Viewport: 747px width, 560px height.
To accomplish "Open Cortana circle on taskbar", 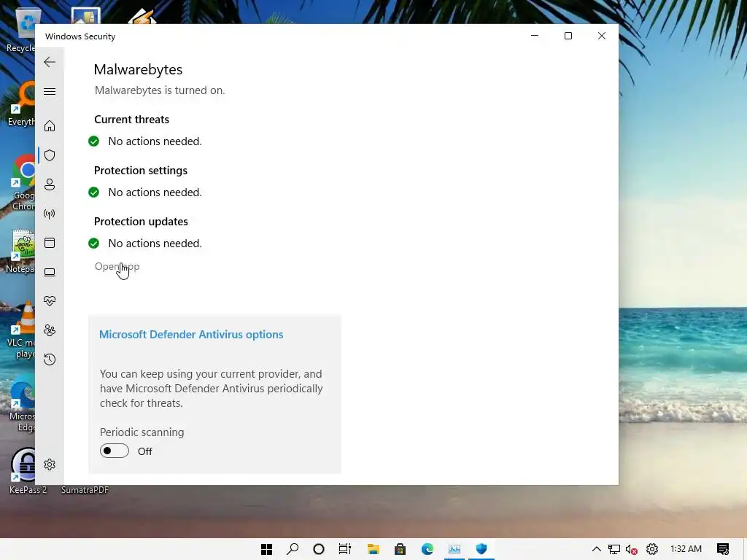I will 319,549.
